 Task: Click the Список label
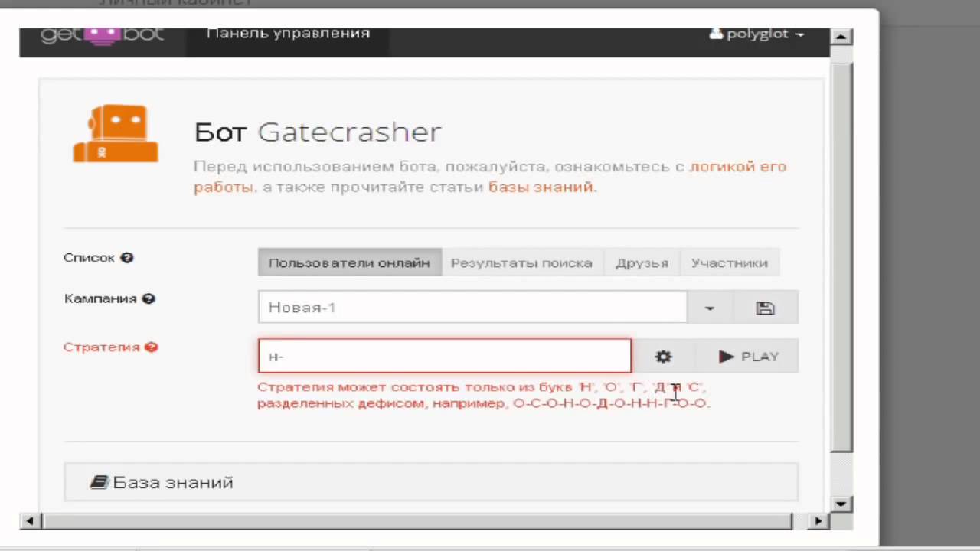tap(89, 258)
